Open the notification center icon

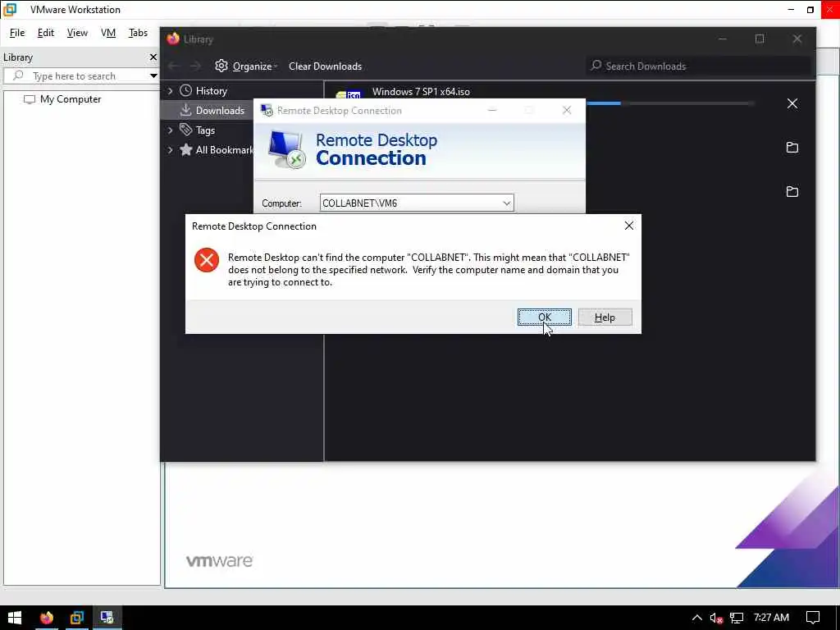(x=813, y=618)
